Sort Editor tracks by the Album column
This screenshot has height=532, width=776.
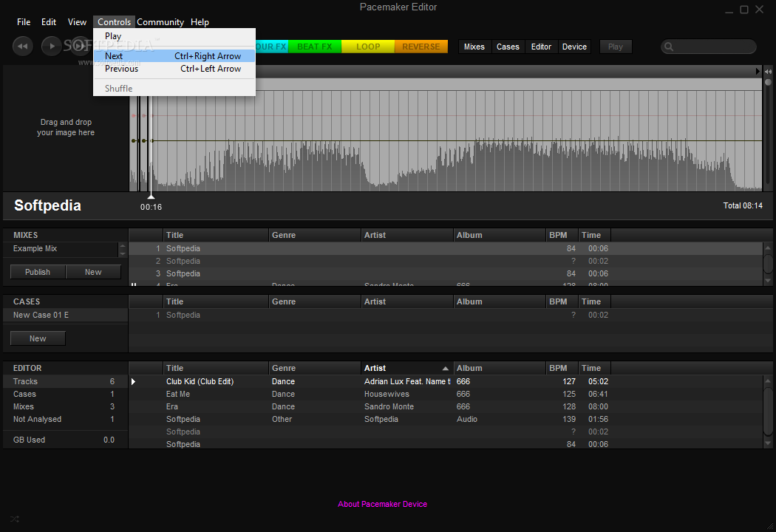(x=500, y=368)
